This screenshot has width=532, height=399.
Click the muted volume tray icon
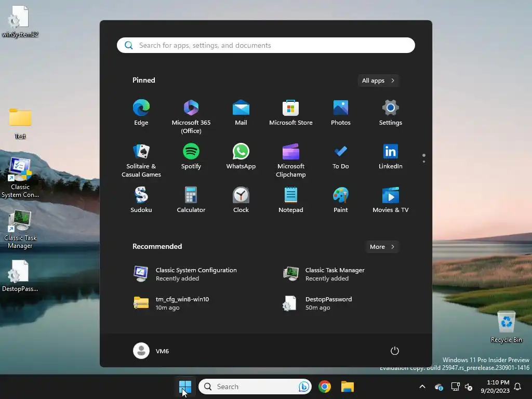click(x=469, y=387)
